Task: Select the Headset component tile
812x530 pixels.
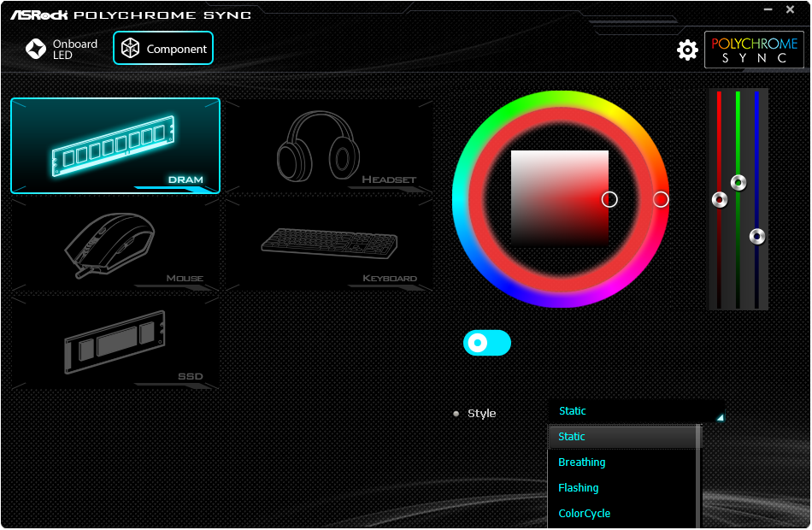Action: [329, 146]
